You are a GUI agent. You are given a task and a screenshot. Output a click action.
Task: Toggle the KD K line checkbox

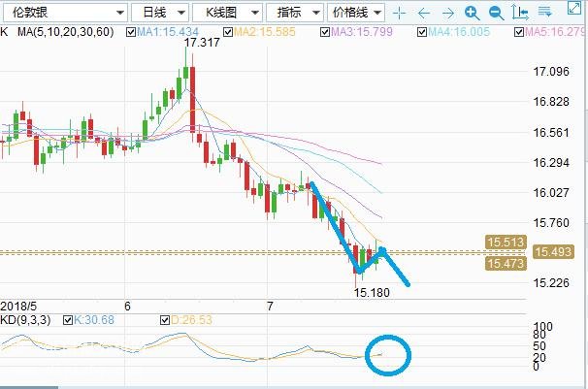pos(68,320)
